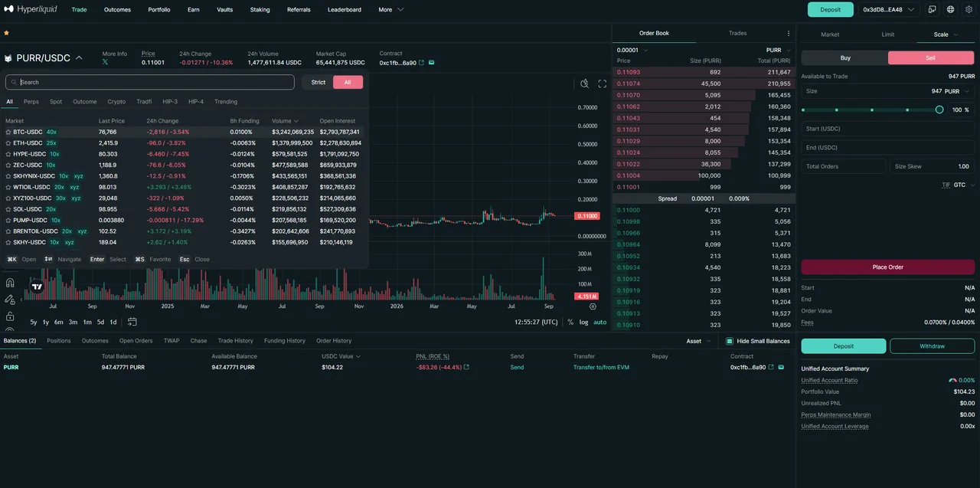Select the 1d chart time range
Screen dimensions: 980x488
click(x=113, y=322)
